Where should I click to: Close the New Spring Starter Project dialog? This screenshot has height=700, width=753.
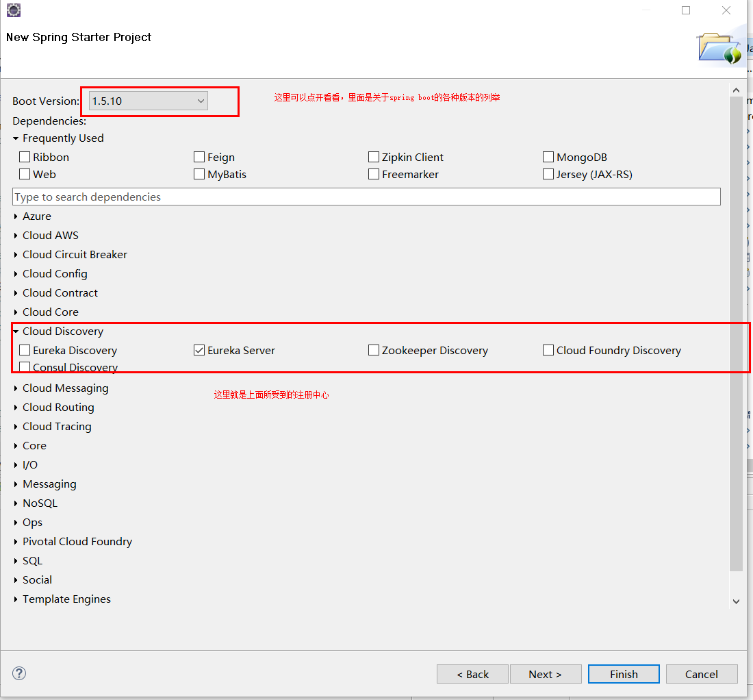coord(726,10)
